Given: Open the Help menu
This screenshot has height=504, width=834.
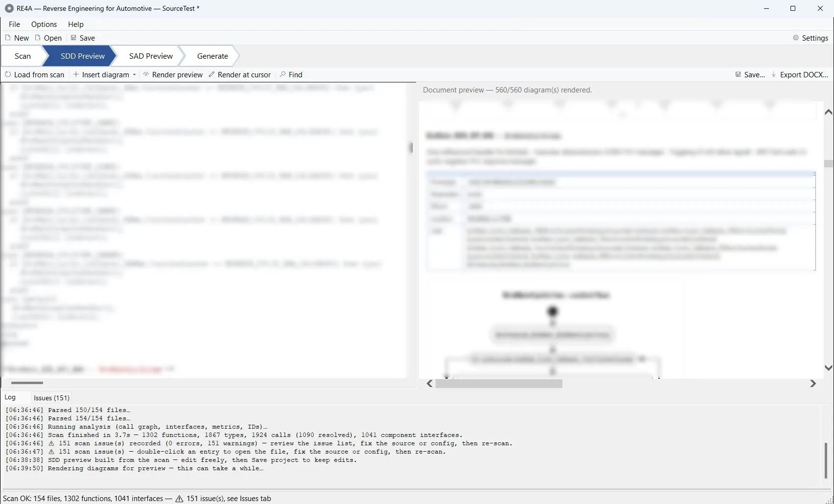Looking at the screenshot, I should (76, 24).
